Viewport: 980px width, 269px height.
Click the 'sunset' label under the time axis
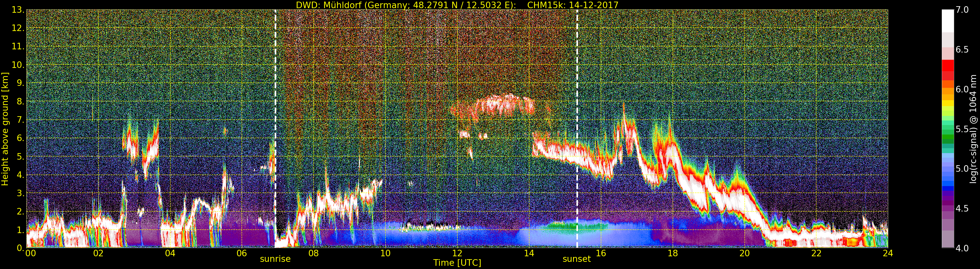577,259
